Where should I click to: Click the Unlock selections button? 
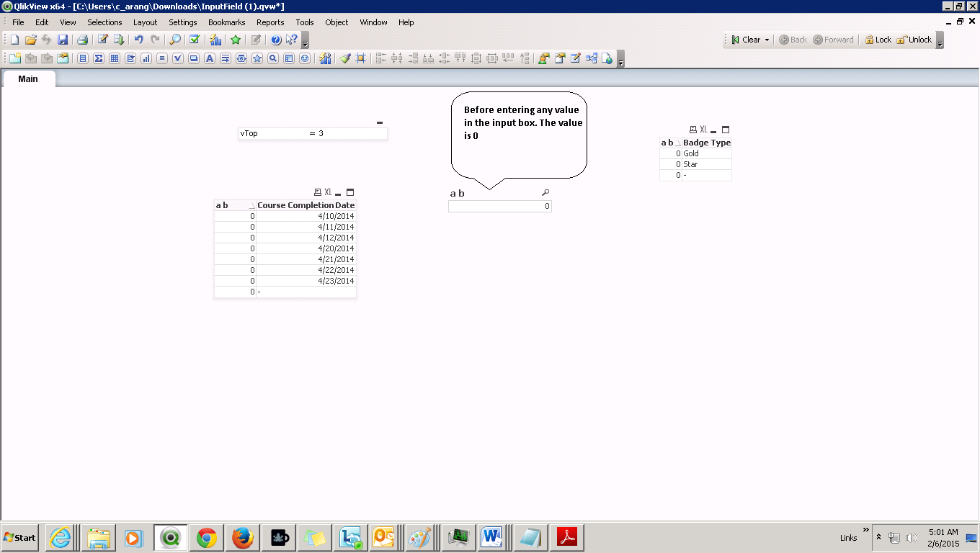914,40
